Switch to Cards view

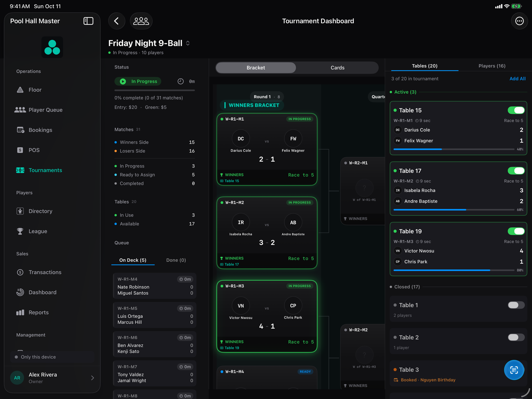tap(338, 68)
